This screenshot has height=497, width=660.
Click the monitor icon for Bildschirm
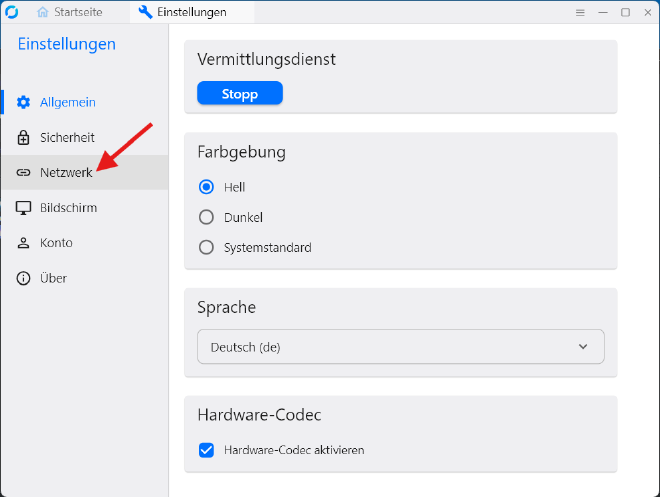coord(24,208)
